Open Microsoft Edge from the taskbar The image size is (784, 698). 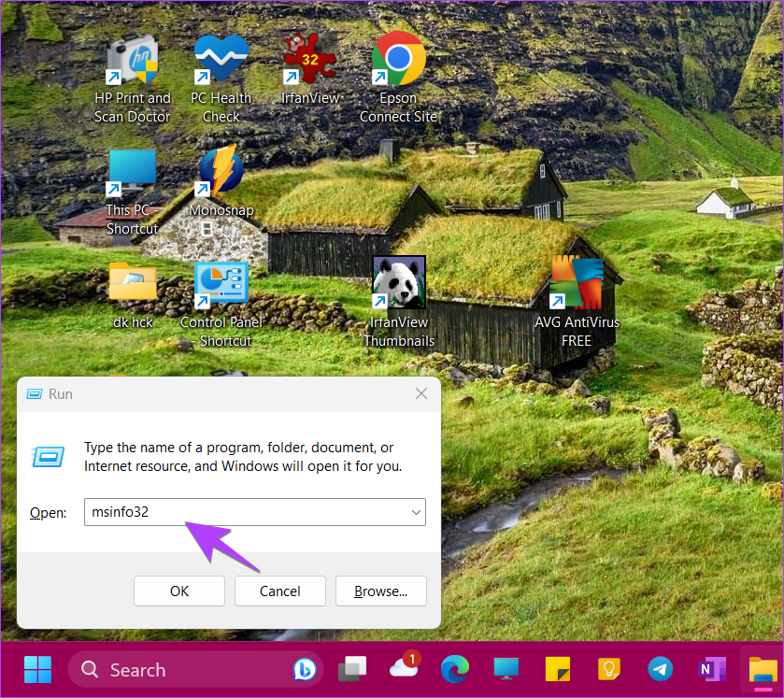coord(455,670)
